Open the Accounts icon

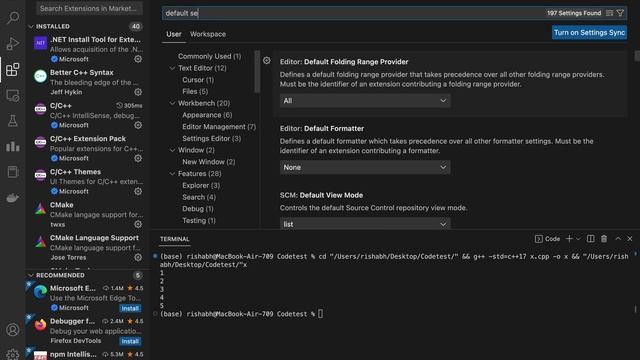coord(13,329)
